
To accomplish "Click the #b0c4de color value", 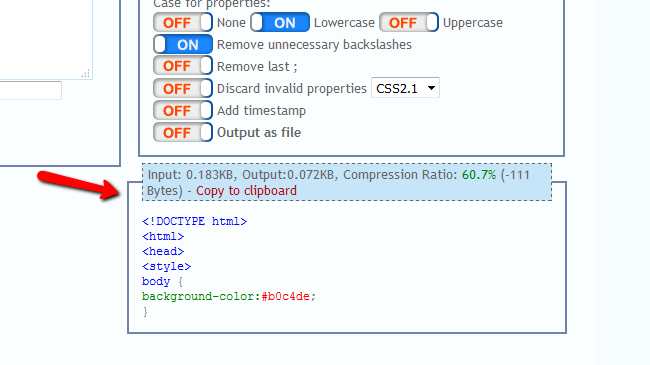I will tap(285, 297).
